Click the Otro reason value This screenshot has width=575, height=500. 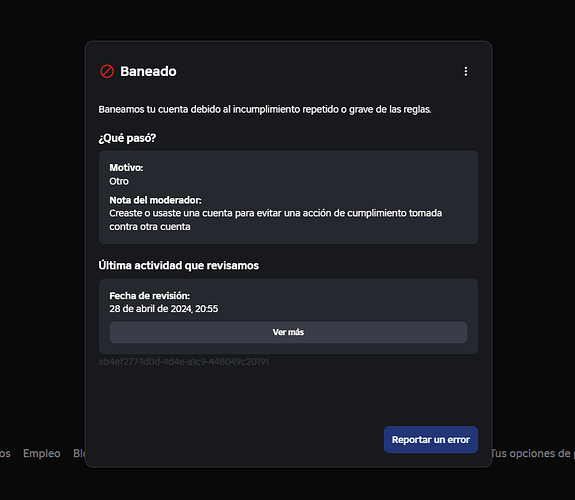[x=119, y=181]
